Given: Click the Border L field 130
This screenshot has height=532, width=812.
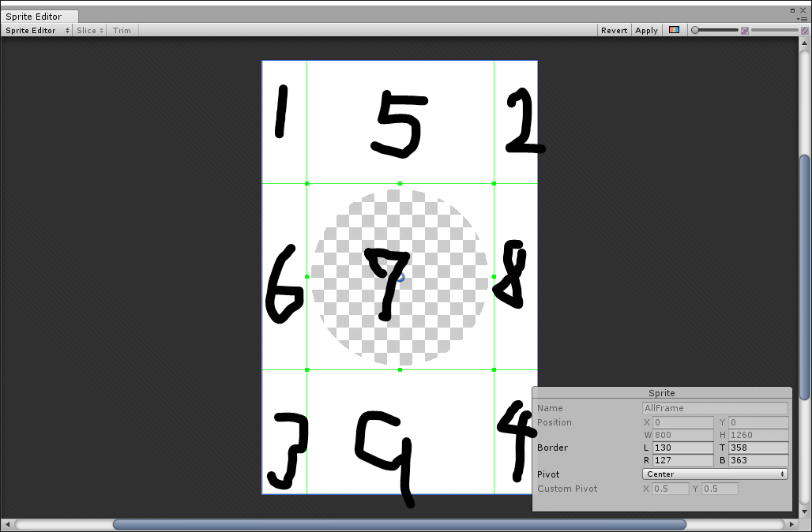Looking at the screenshot, I should (682, 448).
